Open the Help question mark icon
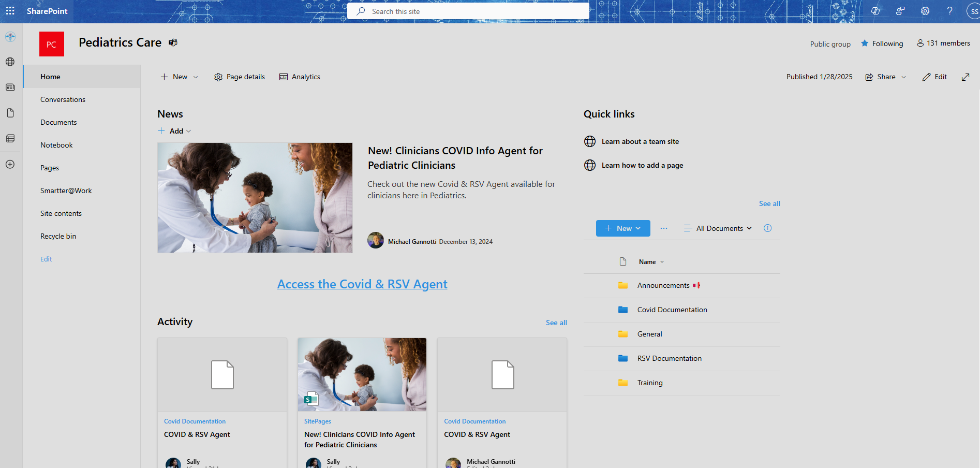This screenshot has width=980, height=468. click(950, 11)
